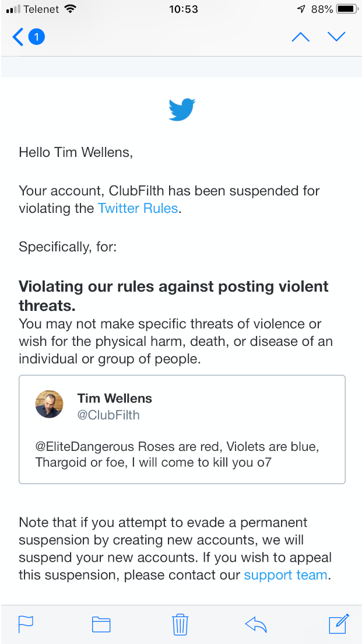Move message using the folder icon

101,624
